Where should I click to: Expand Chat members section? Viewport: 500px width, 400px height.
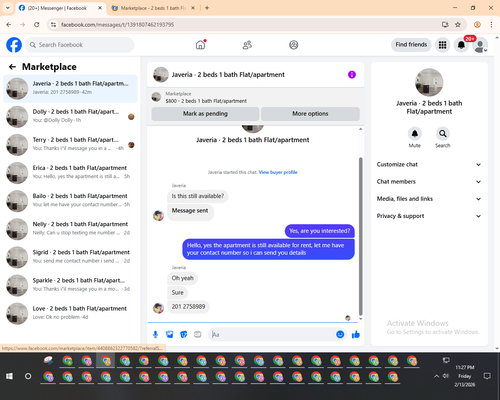429,182
